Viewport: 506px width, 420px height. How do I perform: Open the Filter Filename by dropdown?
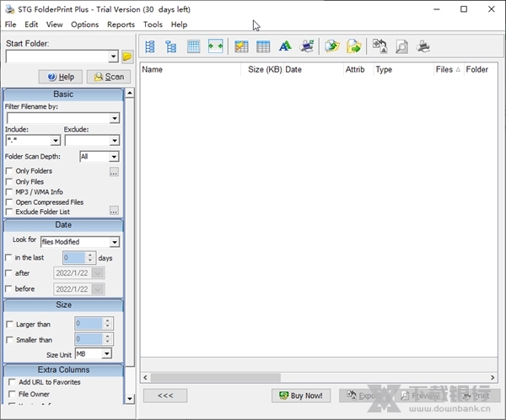click(114, 118)
